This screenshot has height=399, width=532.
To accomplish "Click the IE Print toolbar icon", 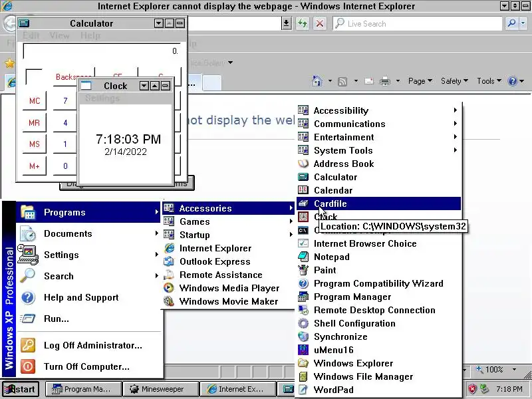I will click(x=385, y=81).
